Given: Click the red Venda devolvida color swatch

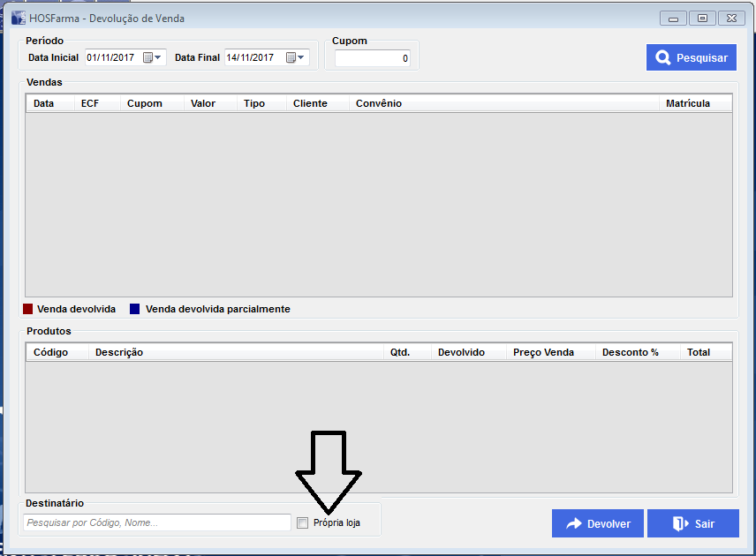Looking at the screenshot, I should coord(28,309).
